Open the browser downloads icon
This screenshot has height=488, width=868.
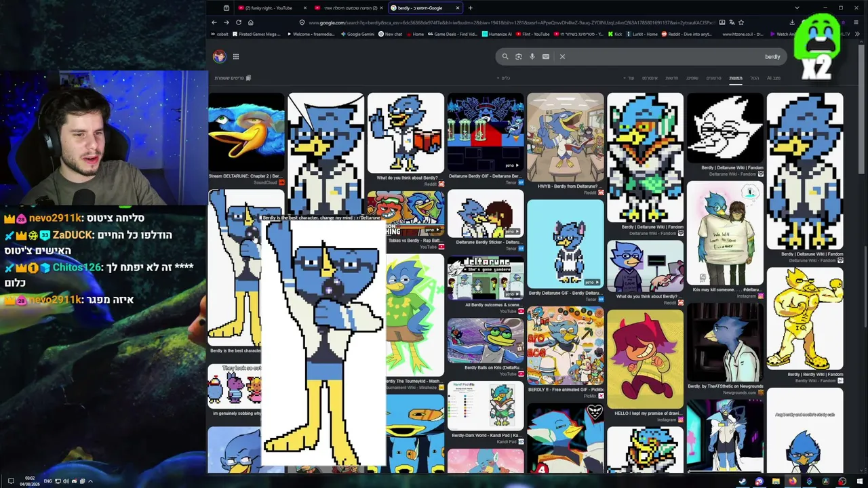792,22
